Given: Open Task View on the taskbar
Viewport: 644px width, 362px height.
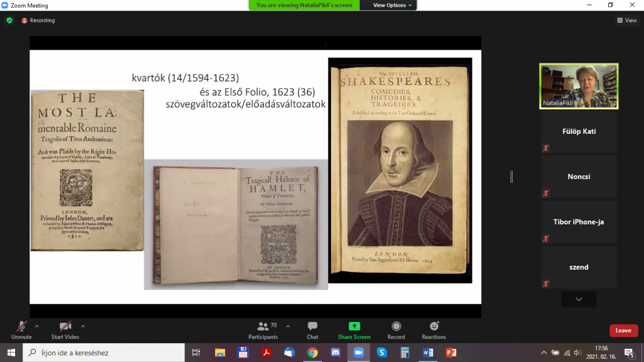Looking at the screenshot, I should coord(196,353).
